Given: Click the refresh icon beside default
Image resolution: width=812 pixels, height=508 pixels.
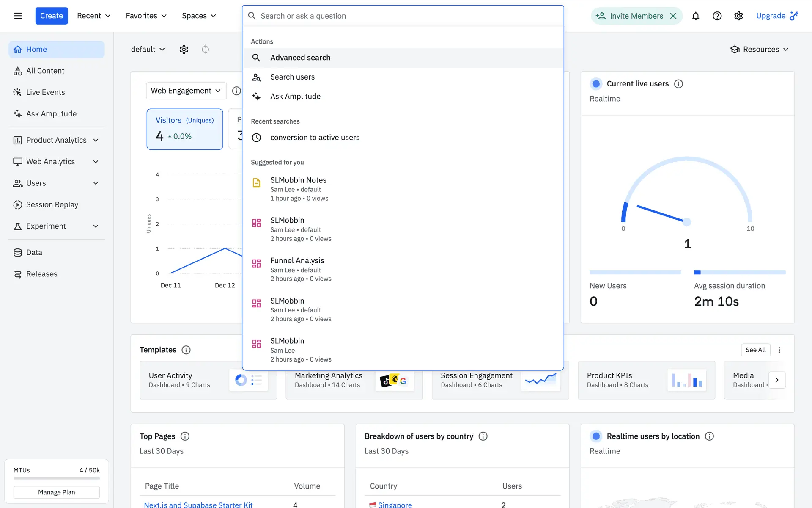Looking at the screenshot, I should [206, 50].
